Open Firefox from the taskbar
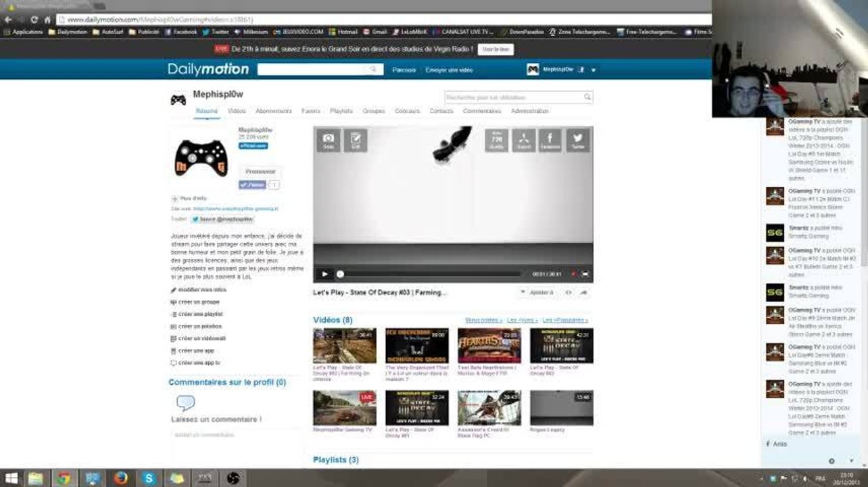 [x=120, y=478]
